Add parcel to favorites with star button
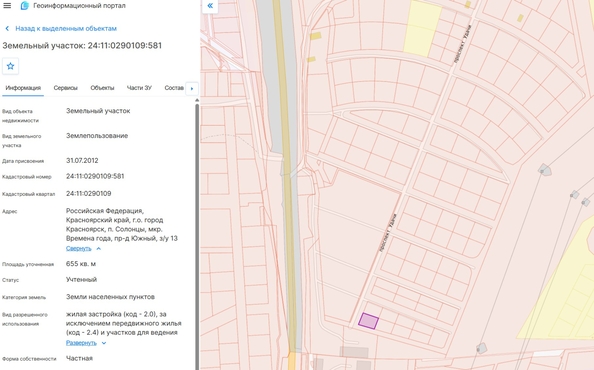The width and height of the screenshot is (594, 370). [10, 66]
